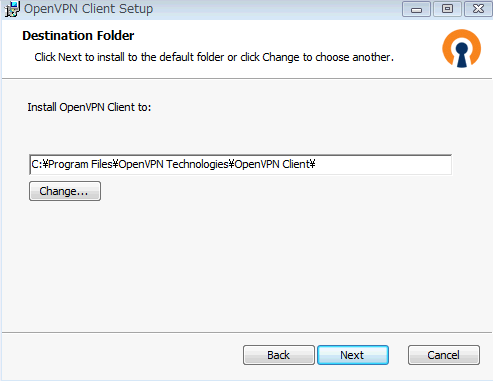
Task: Click 'Program Files' in the destination path
Action: tap(80, 164)
